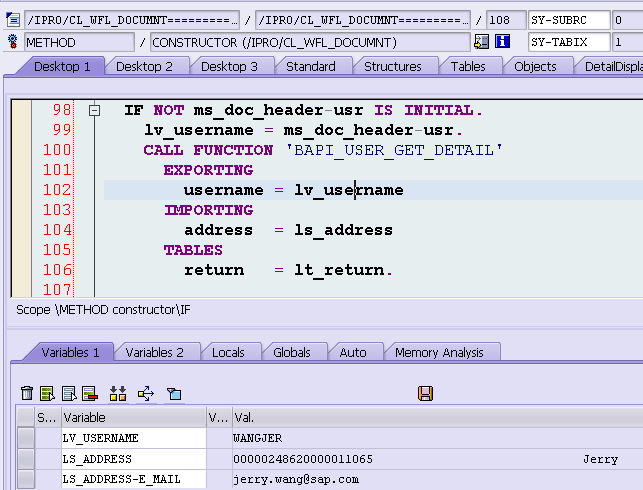Click ls_address on code line 104
Viewport: 643px width, 490px height.
343,230
